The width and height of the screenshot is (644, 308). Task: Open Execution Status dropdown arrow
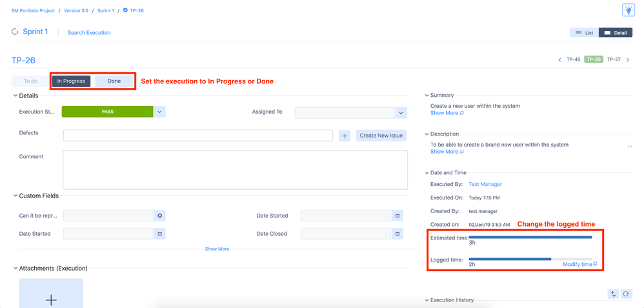pyautogui.click(x=160, y=112)
